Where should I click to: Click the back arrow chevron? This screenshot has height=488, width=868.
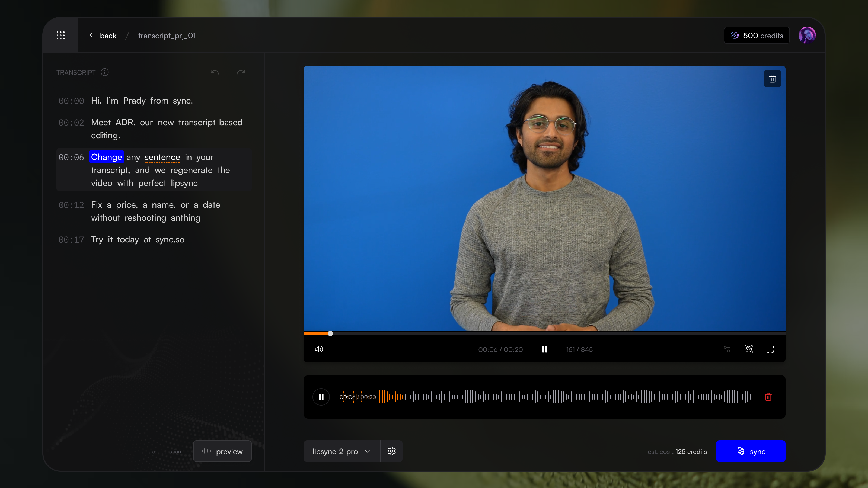91,35
